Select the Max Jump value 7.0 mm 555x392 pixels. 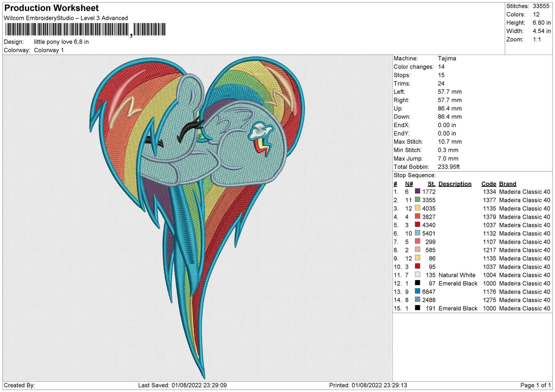coord(448,158)
